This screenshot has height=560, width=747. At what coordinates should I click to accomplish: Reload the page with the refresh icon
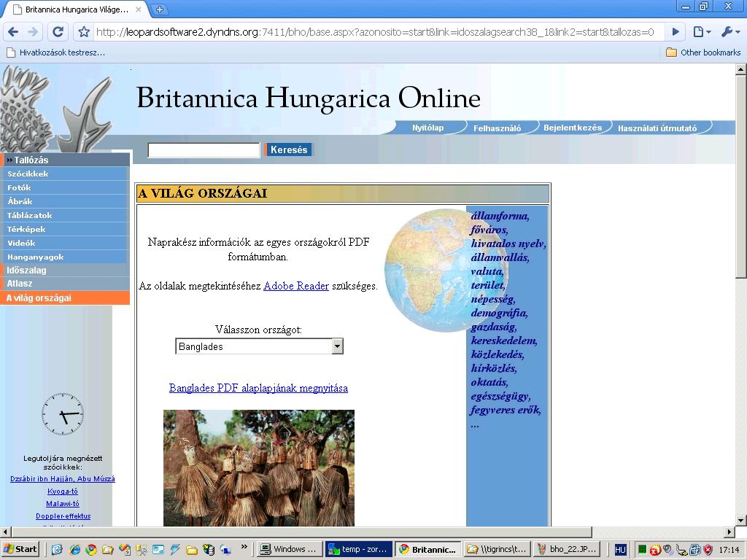pos(58,32)
